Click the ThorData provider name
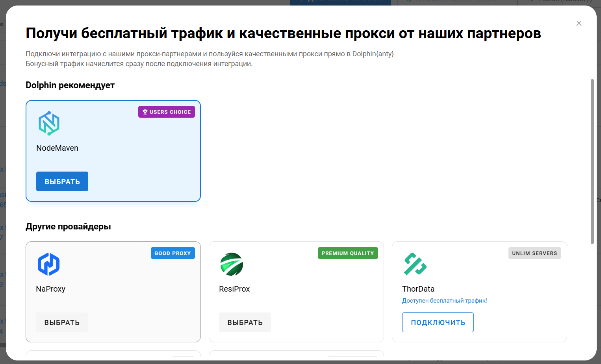Screen dimensions: 601x364 click(418, 289)
